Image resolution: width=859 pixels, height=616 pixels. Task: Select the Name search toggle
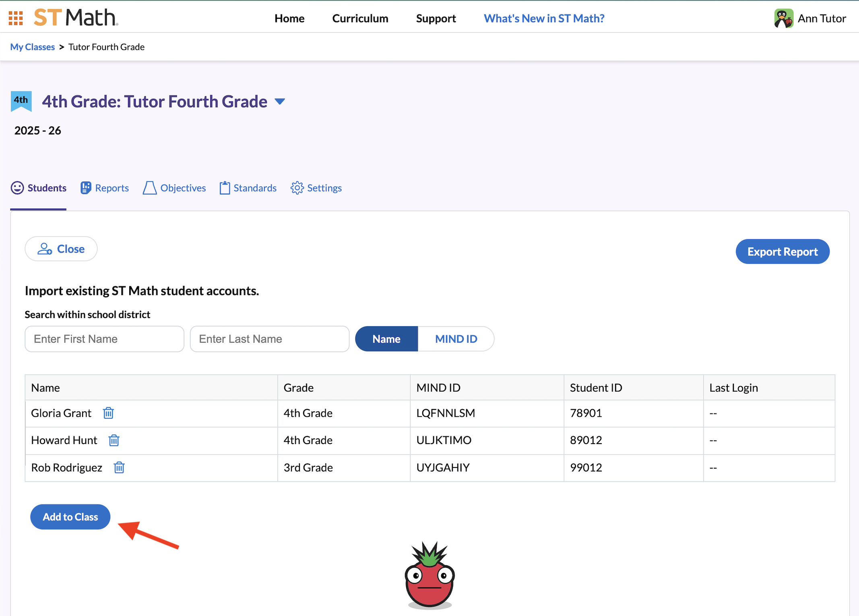(386, 339)
